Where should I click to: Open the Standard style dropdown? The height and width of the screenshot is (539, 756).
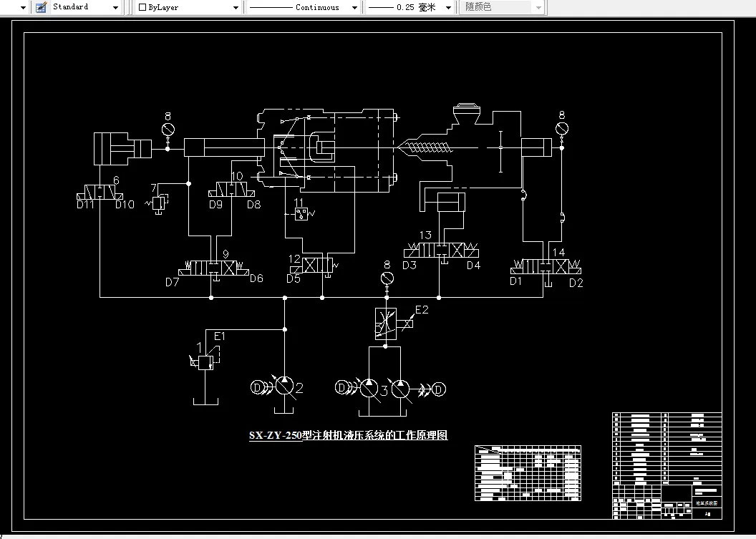(115, 7)
